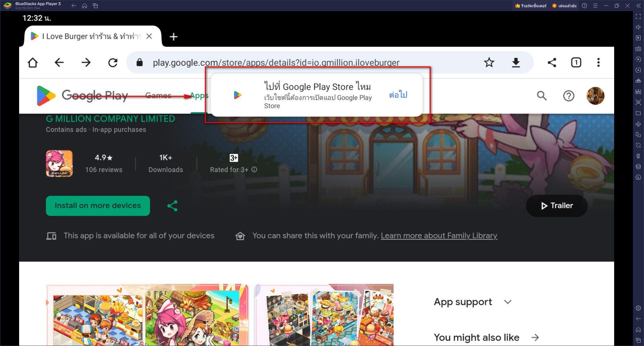Open the browser three-dot menu

pos(598,62)
